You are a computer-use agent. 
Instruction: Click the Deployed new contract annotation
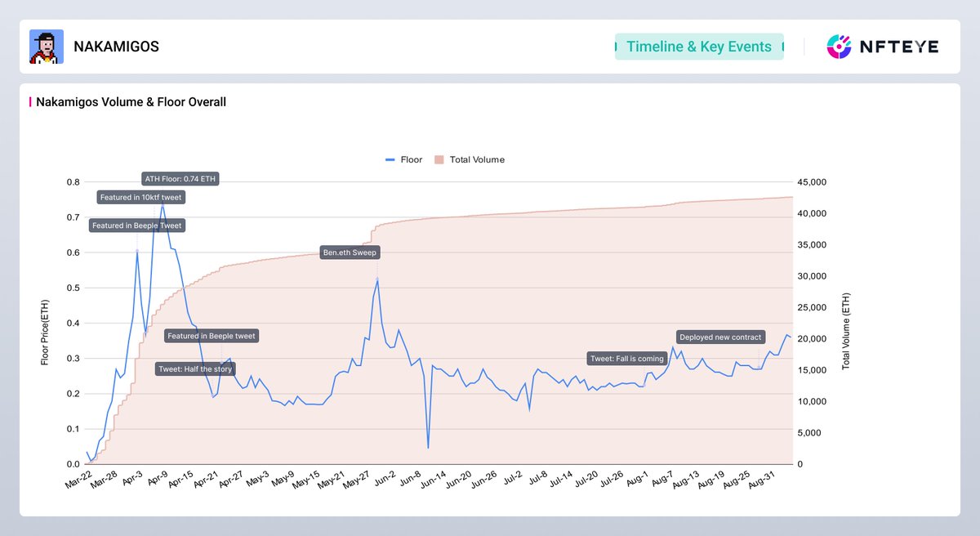720,337
